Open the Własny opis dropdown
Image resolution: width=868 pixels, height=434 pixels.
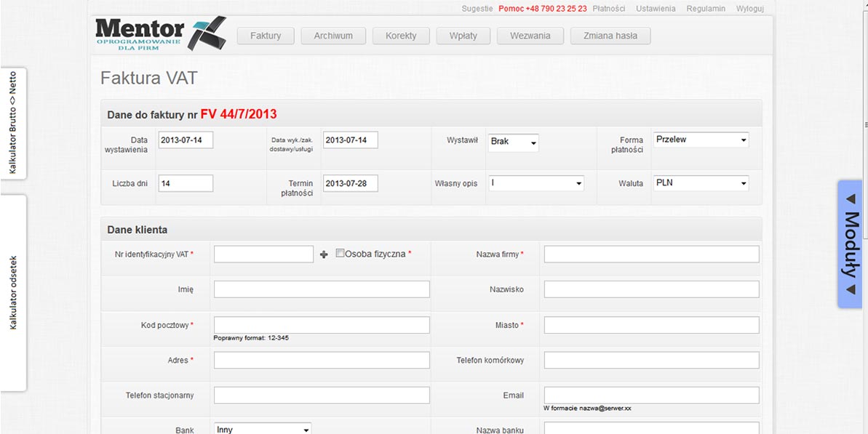coord(535,183)
